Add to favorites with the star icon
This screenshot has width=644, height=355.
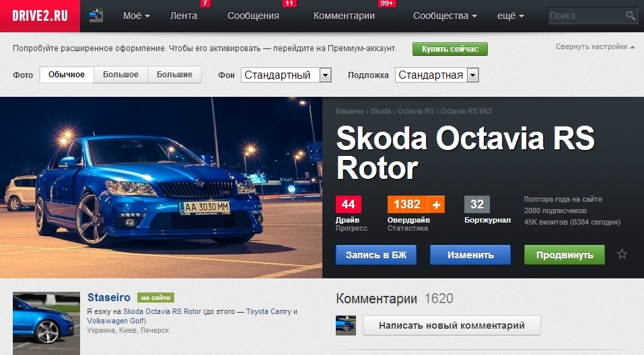coord(622,254)
